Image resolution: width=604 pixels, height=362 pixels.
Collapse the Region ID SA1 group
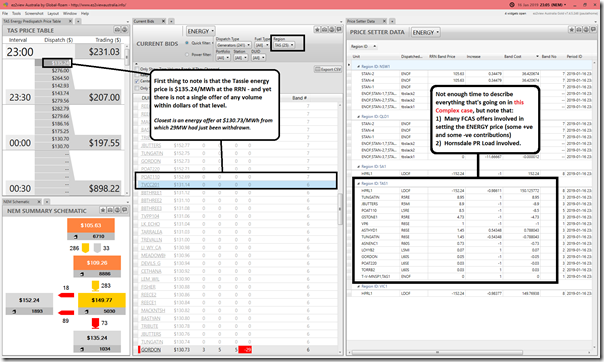point(359,167)
